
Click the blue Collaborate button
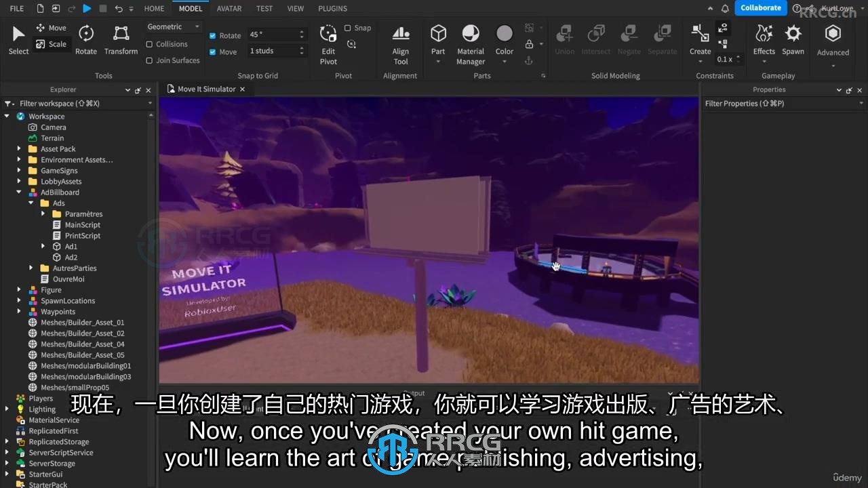click(x=760, y=8)
